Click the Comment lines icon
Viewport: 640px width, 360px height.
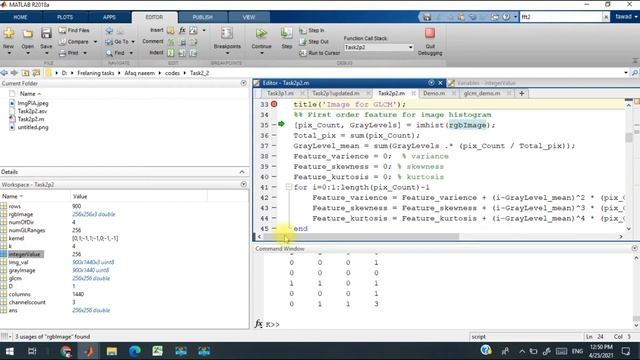coord(171,42)
